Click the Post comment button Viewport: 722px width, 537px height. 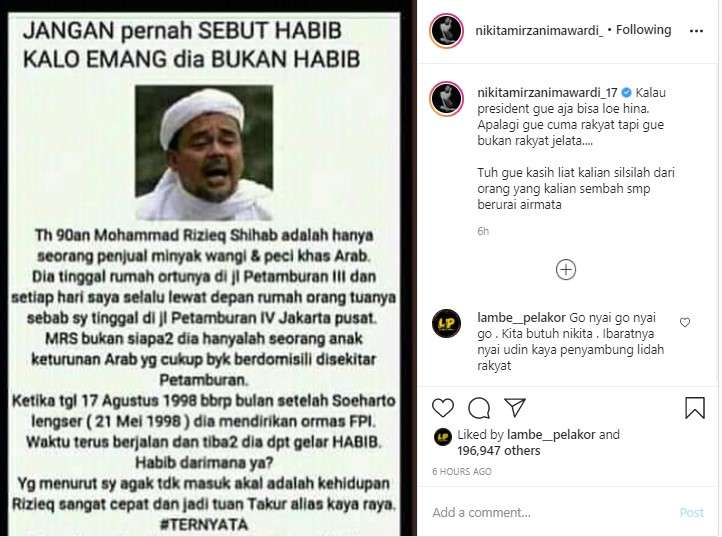[692, 513]
